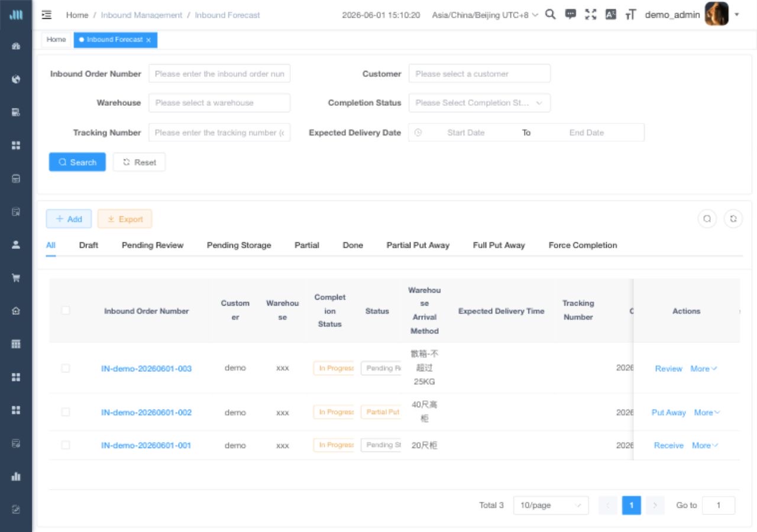Select the Pending Storage tab
The width and height of the screenshot is (757, 532).
[239, 245]
